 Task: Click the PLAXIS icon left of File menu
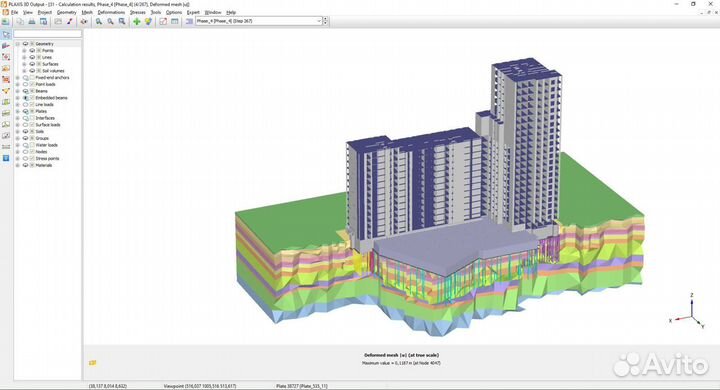[5, 12]
